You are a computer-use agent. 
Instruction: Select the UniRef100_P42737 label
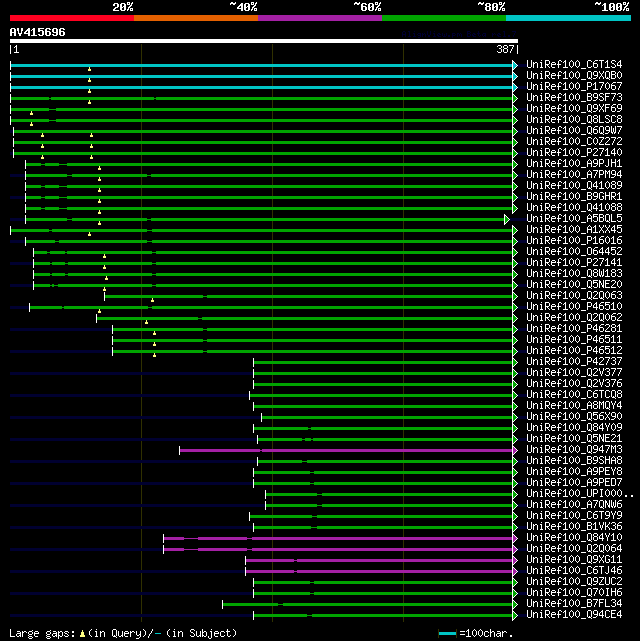click(574, 361)
